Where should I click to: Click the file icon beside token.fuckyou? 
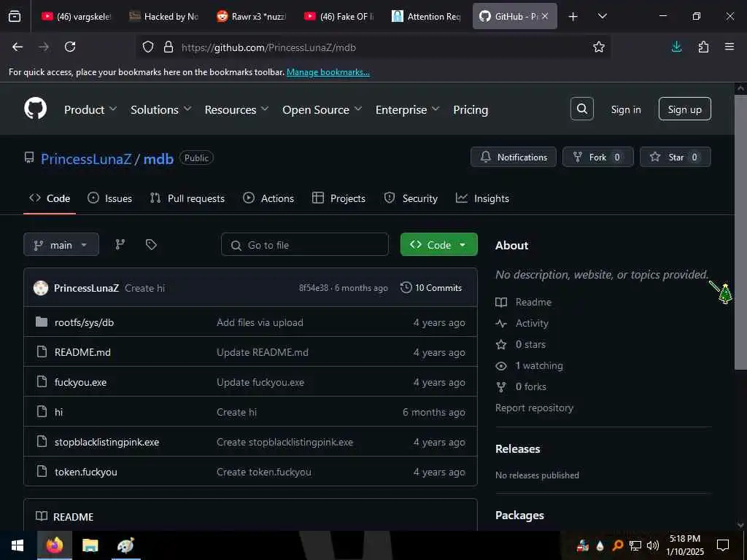click(x=42, y=472)
